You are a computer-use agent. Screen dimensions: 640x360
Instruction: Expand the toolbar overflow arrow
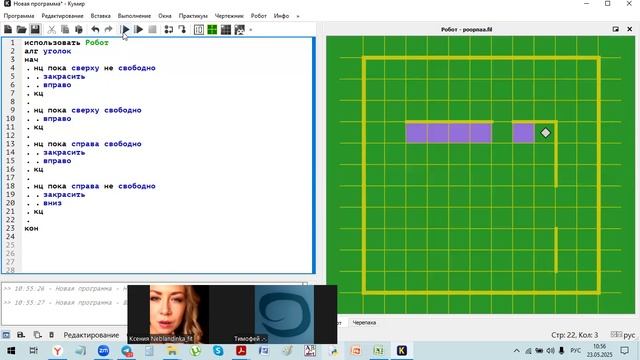pos(251,30)
